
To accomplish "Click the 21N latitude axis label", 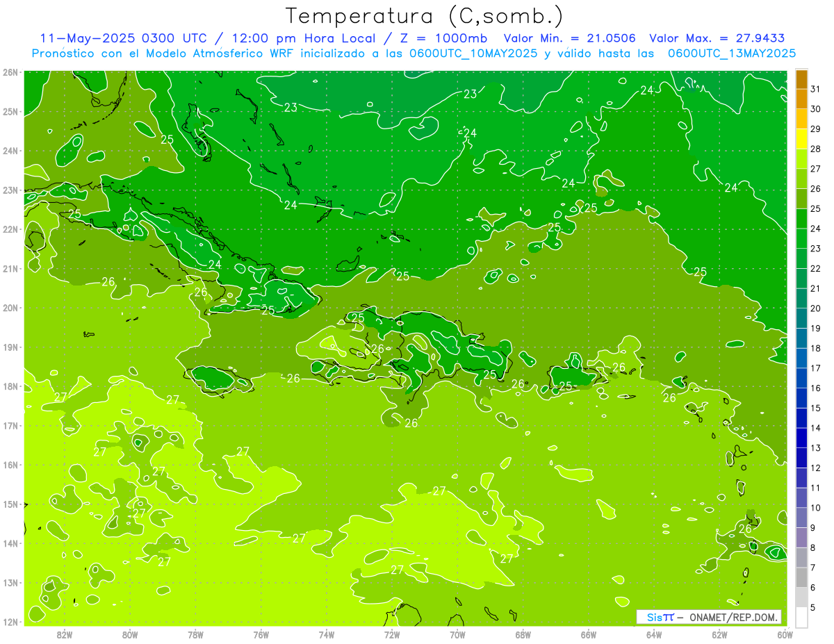I will (10, 268).
